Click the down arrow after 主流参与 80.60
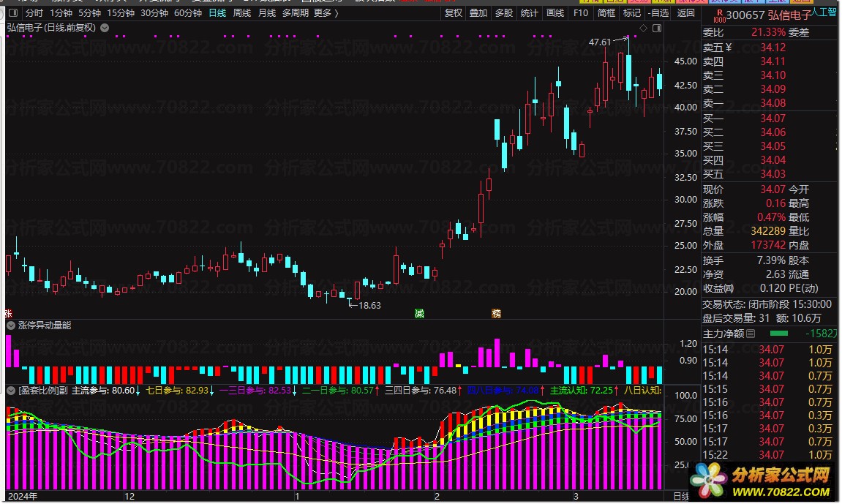This screenshot has height=504, width=842. tap(138, 391)
